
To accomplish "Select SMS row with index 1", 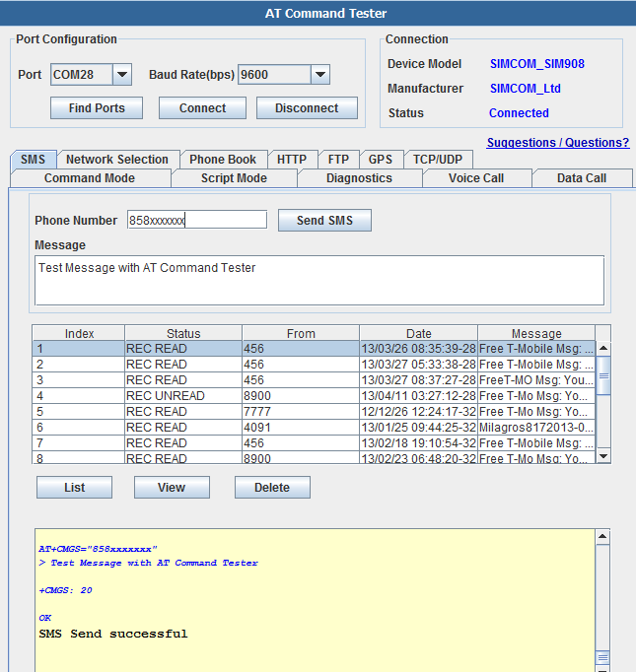I will point(314,349).
